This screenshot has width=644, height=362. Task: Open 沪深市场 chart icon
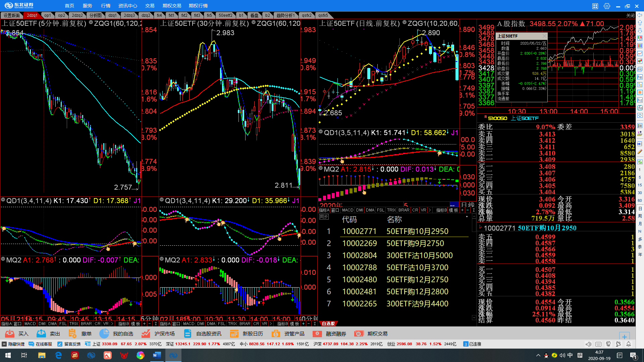click(x=146, y=334)
